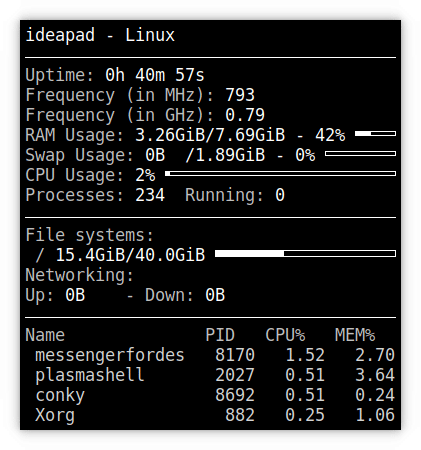Click the MEM% column header
Image resolution: width=421 pixels, height=450 pixels.
coord(355,335)
